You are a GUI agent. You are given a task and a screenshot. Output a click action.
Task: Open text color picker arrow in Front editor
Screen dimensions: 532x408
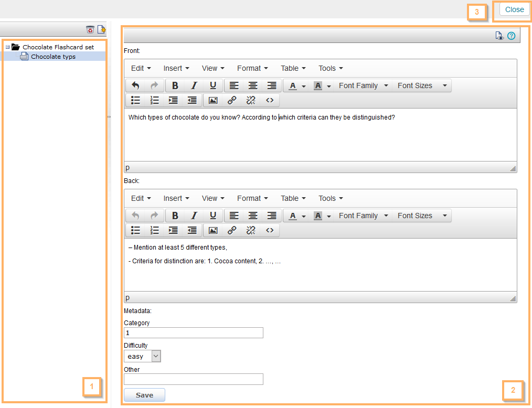(304, 86)
